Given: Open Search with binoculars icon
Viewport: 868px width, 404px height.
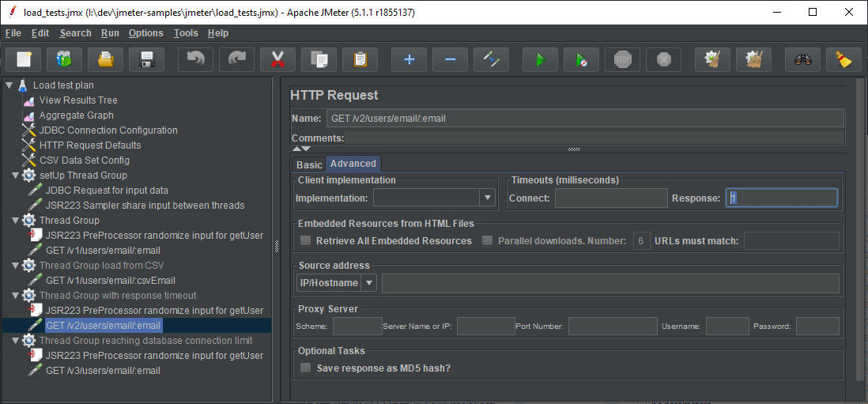Looking at the screenshot, I should (802, 59).
